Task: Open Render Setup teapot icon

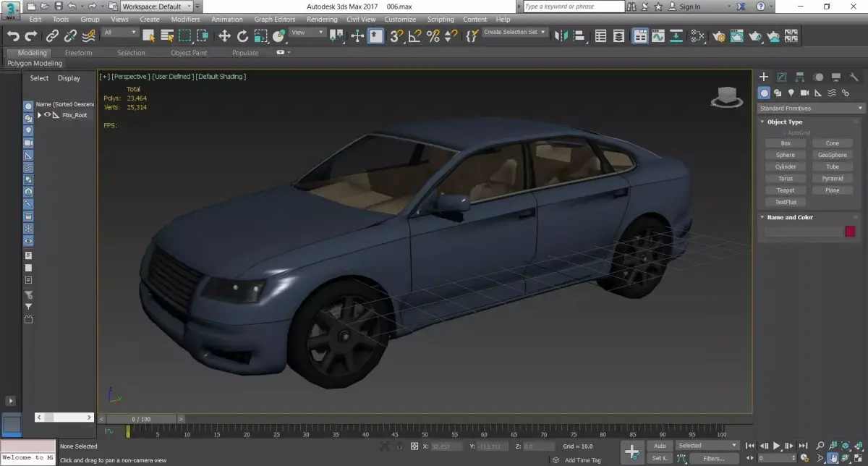Action: click(x=718, y=36)
